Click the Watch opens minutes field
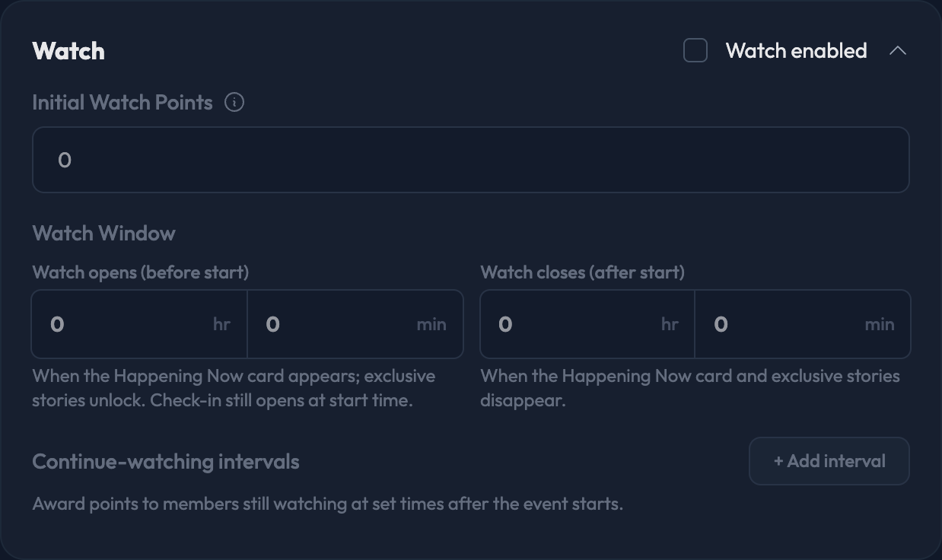 click(x=355, y=324)
